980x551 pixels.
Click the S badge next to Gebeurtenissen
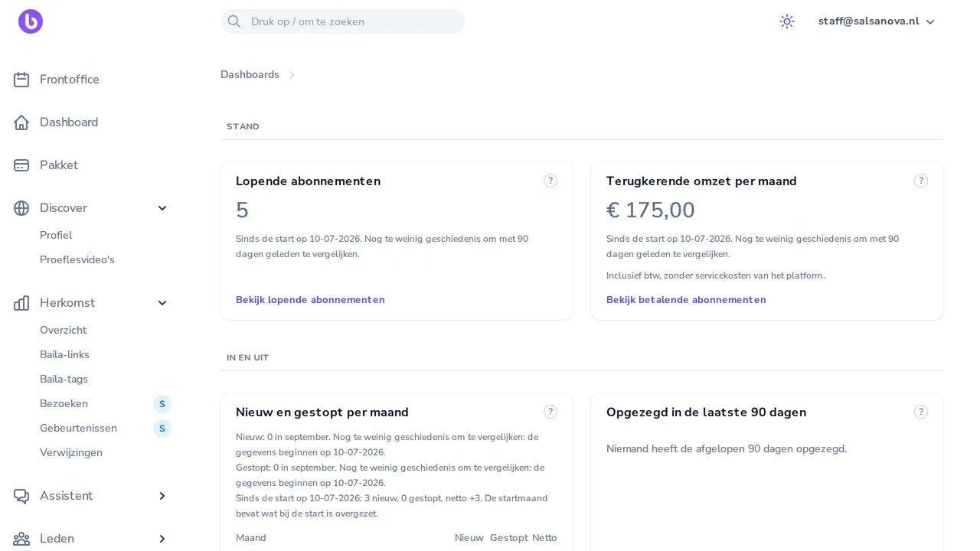pos(162,429)
